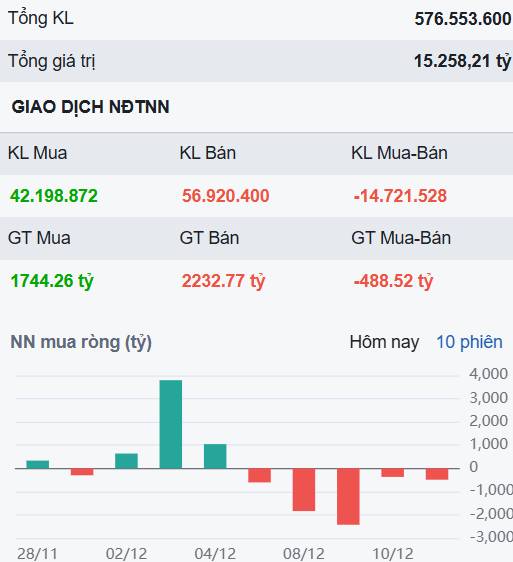513x562 pixels.
Task: Click net volume -14.721.528
Action: [x=400, y=196]
